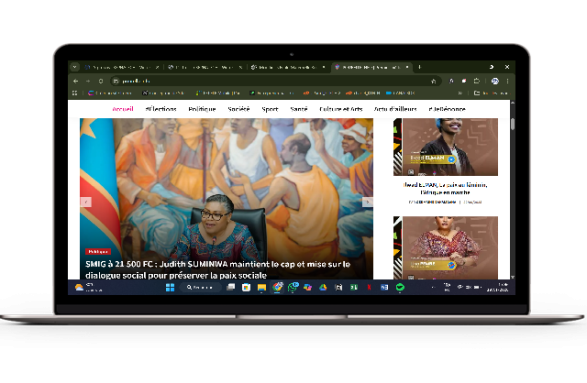Open WhatsApp from the taskbar
Screen dimensions: 587x383
(292, 287)
